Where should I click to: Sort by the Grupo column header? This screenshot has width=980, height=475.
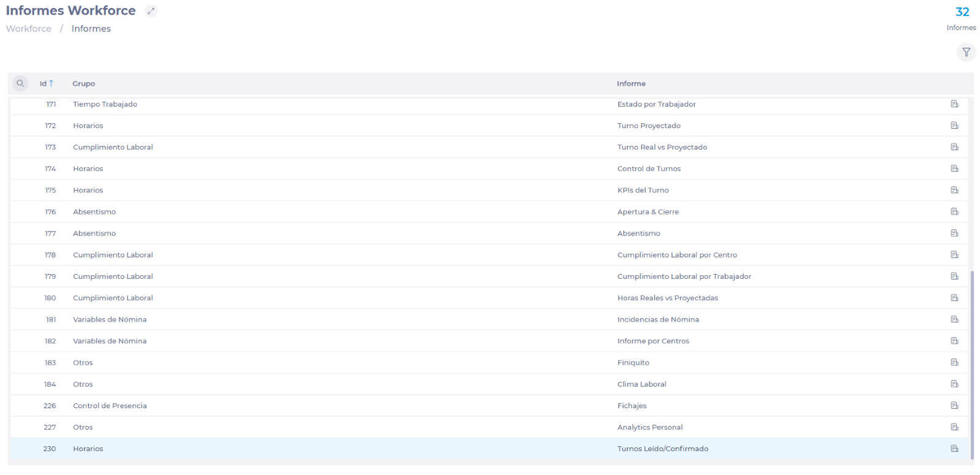pyautogui.click(x=84, y=83)
